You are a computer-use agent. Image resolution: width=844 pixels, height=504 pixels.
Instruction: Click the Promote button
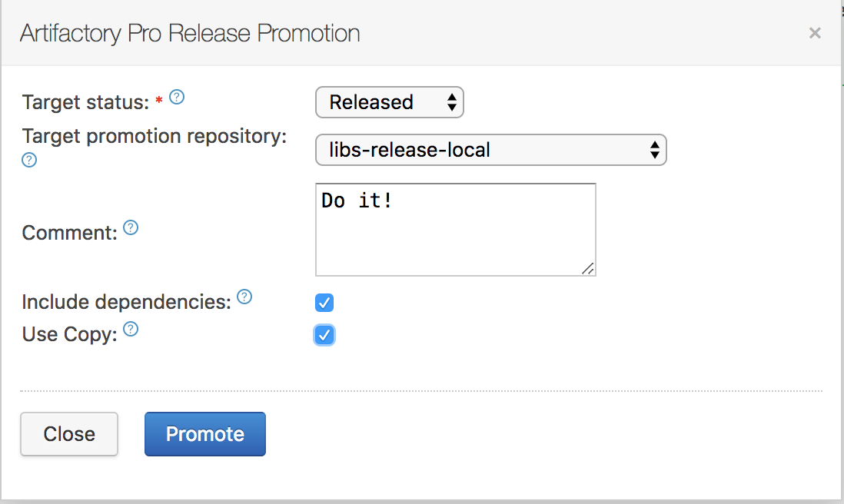(204, 433)
